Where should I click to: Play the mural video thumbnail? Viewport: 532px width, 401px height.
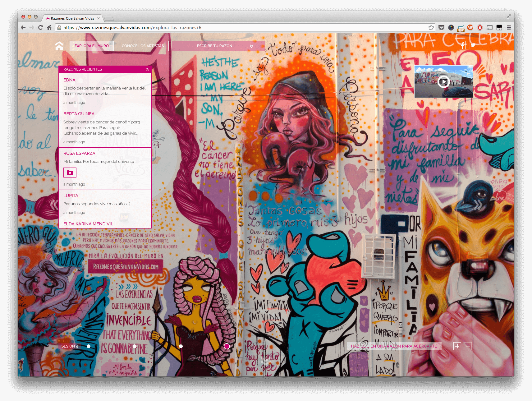[443, 82]
